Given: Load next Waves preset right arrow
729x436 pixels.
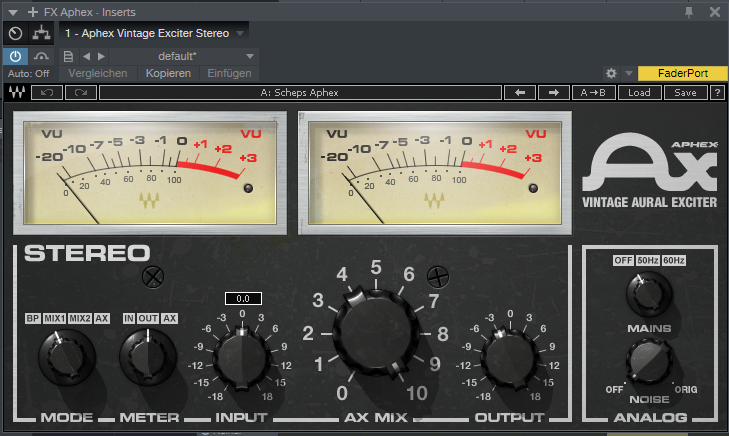Looking at the screenshot, I should [553, 92].
